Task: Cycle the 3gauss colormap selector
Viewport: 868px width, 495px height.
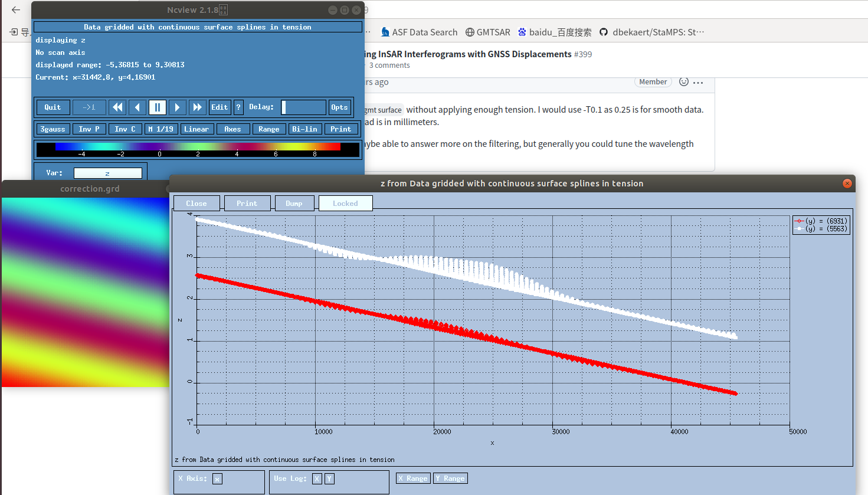Action: click(x=53, y=129)
